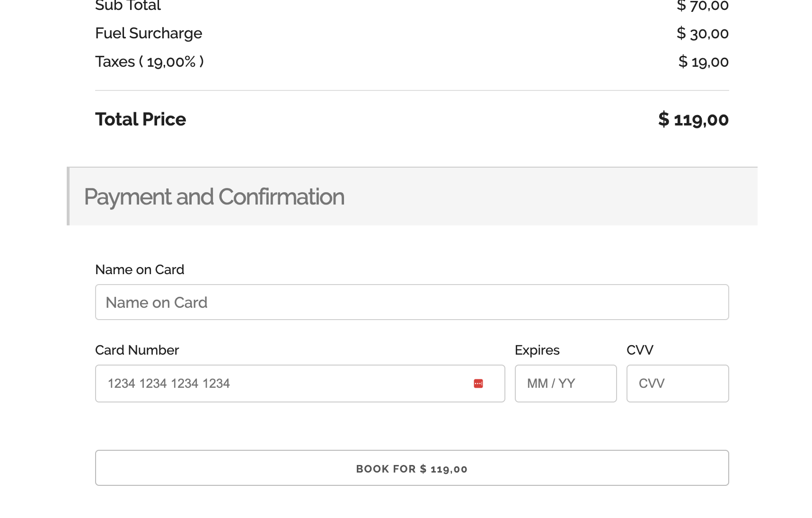Click the bold $ 119,00 total amount
812x518 pixels.
point(693,119)
